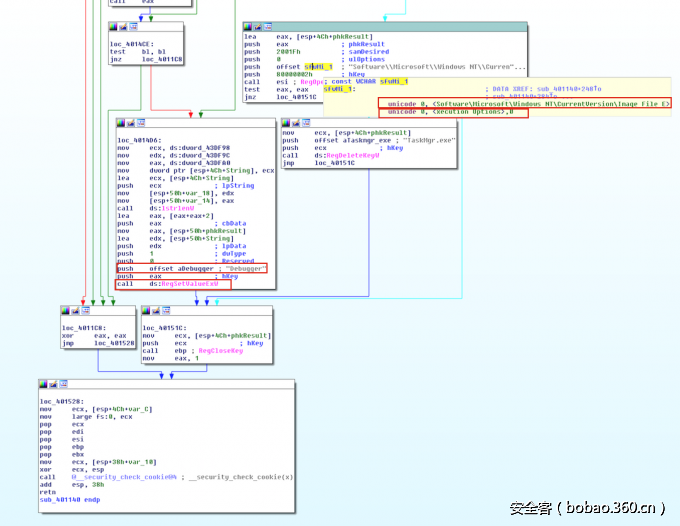Follow the loc_4011C8 target in the jnz instruction
The width and height of the screenshot is (680, 526).
point(162,59)
